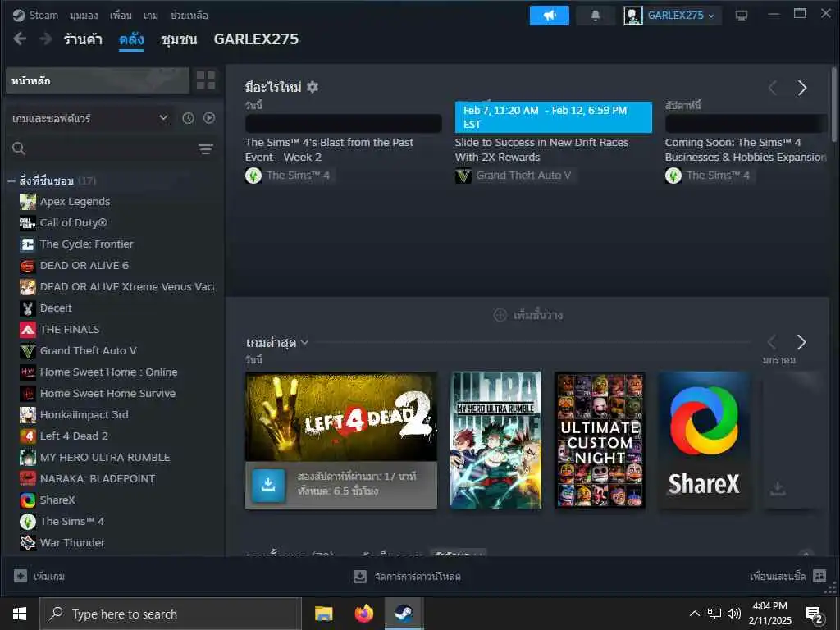Open Slide to Success Drift Races news
The height and width of the screenshot is (630, 840).
pos(541,149)
